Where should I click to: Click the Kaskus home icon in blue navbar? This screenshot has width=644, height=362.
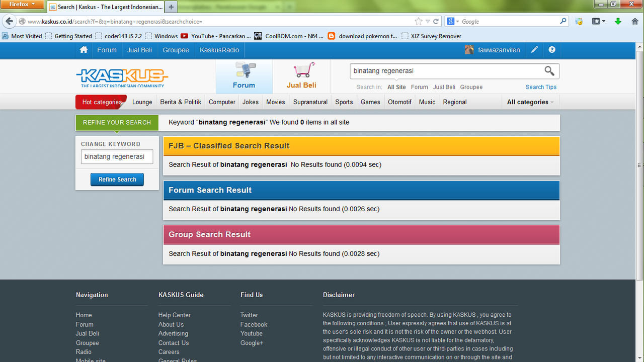pos(84,50)
